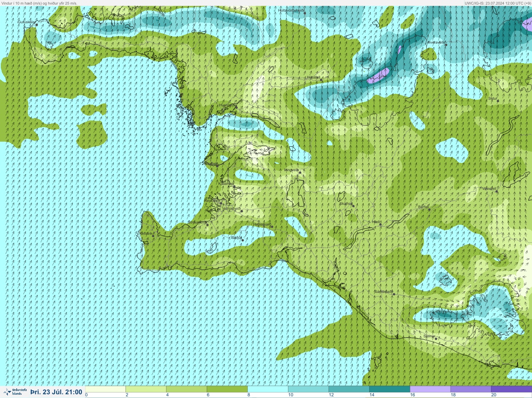Click the Steinar station label
532x398 pixels.
coord(429,336)
